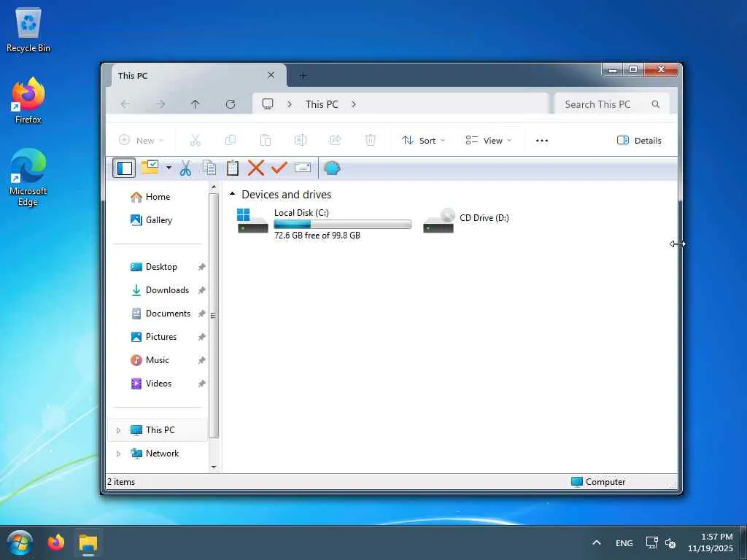Open Music in navigation pane
The height and width of the screenshot is (560, 747).
[158, 360]
